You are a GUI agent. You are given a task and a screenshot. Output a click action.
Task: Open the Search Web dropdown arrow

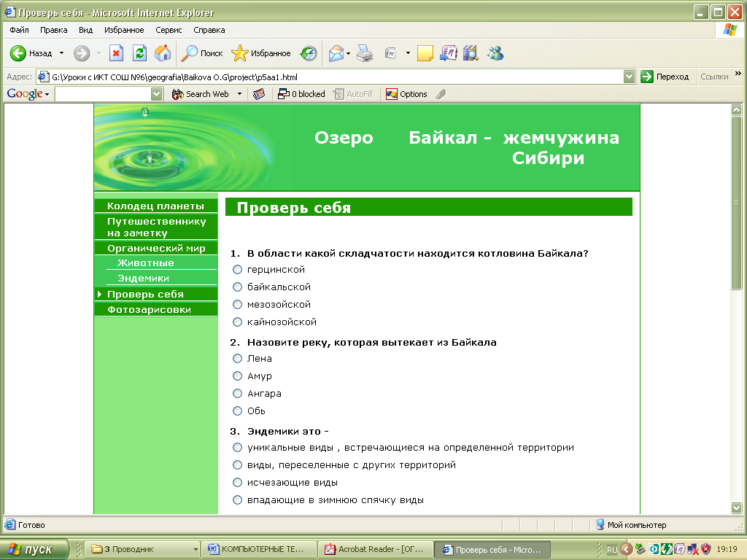[239, 94]
